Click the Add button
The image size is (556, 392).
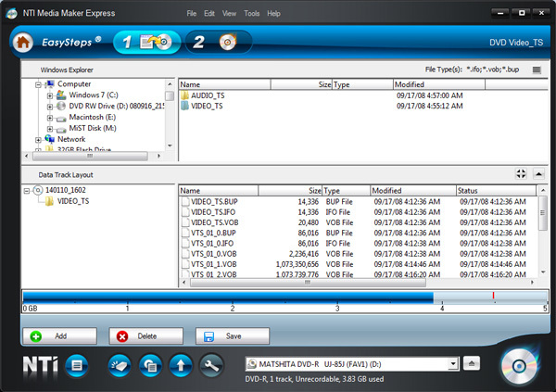[x=60, y=336]
